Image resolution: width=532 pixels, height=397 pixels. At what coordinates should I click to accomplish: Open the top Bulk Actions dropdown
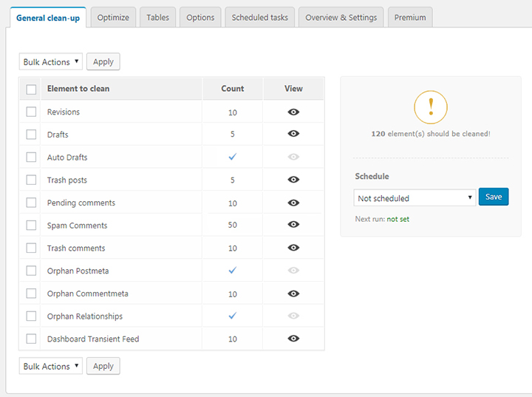[x=51, y=62]
